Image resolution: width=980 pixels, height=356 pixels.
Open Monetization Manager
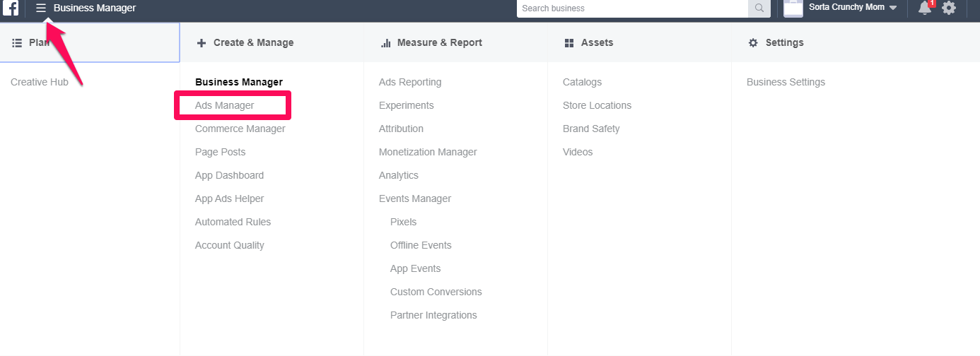(x=428, y=152)
